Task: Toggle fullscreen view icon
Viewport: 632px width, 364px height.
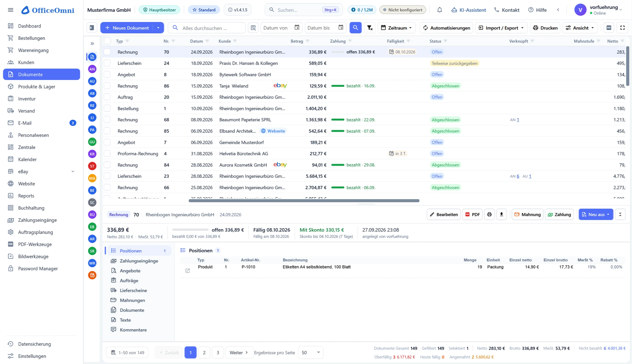Action: [x=622, y=28]
